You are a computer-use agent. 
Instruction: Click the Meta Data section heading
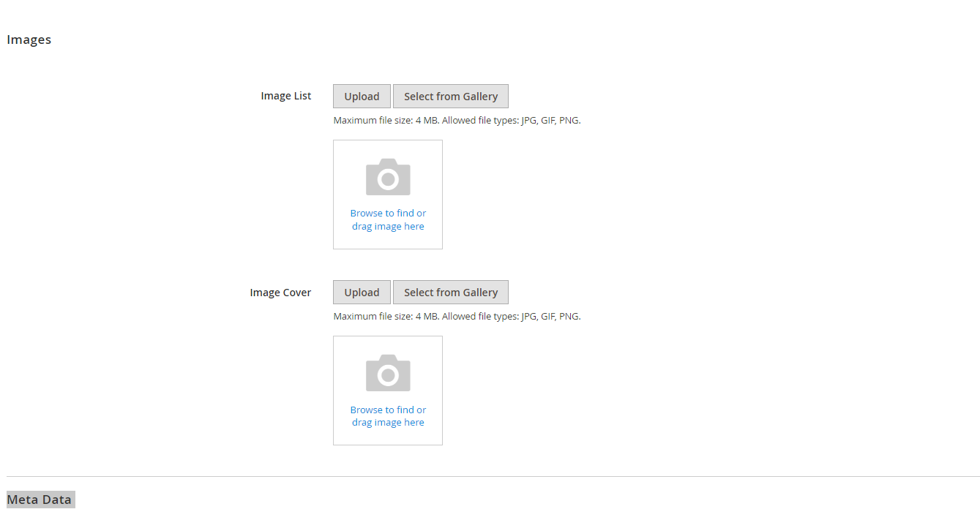[x=40, y=500]
